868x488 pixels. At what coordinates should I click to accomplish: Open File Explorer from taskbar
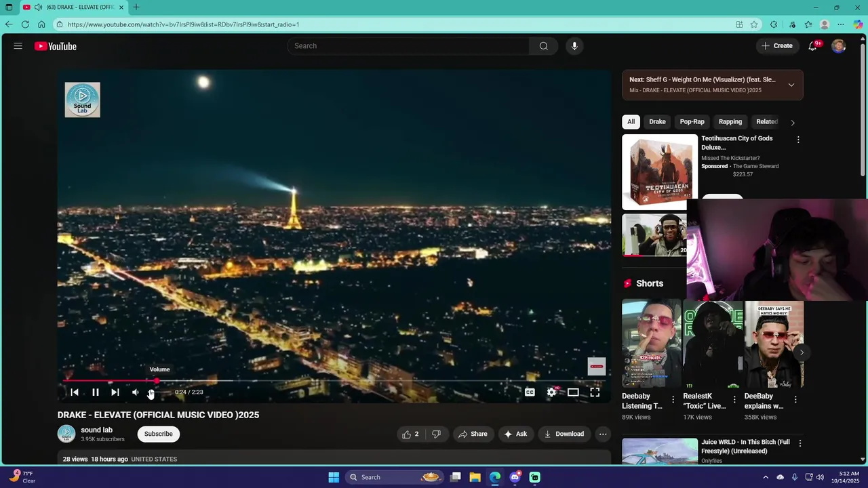475,477
